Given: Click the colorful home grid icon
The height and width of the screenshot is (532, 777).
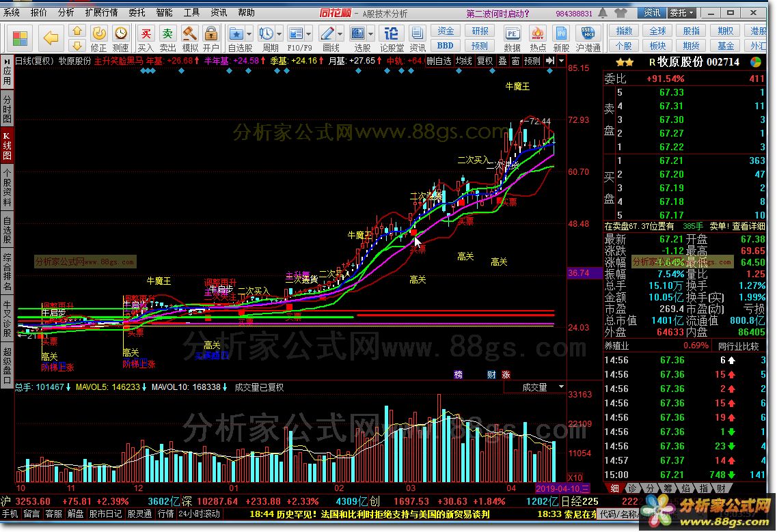Looking at the screenshot, I should pos(21,38).
